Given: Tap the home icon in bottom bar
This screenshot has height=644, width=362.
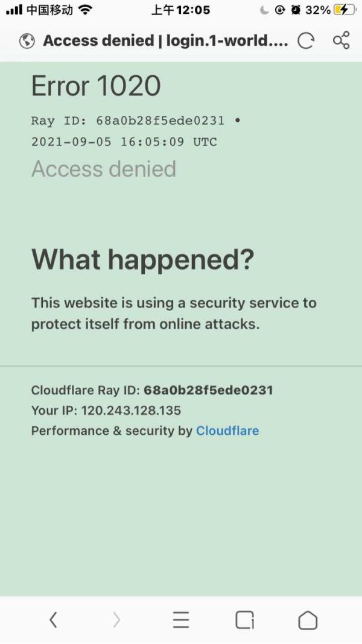Looking at the screenshot, I should tap(308, 620).
